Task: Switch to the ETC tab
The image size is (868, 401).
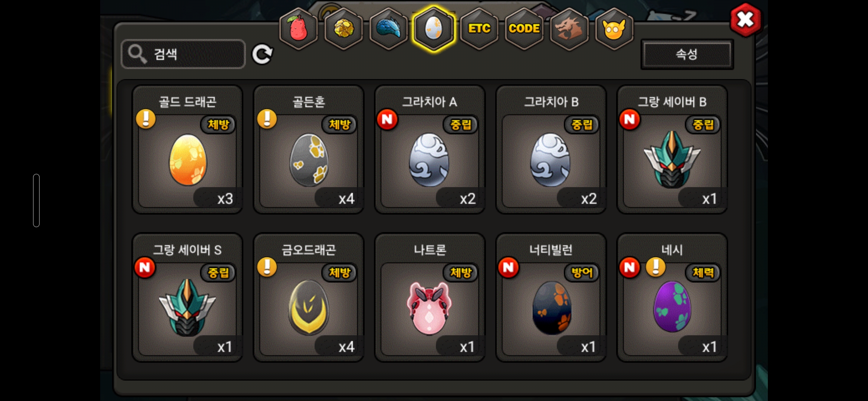Action: (x=479, y=29)
